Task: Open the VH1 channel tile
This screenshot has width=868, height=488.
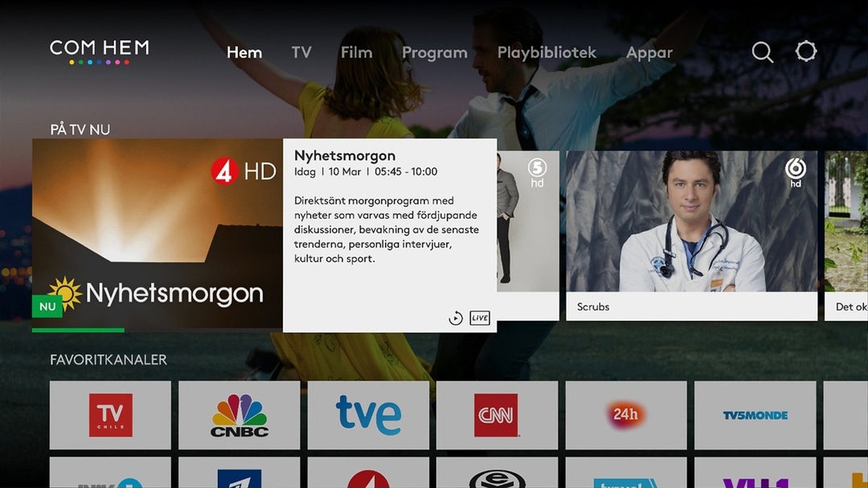Action: pos(755,473)
